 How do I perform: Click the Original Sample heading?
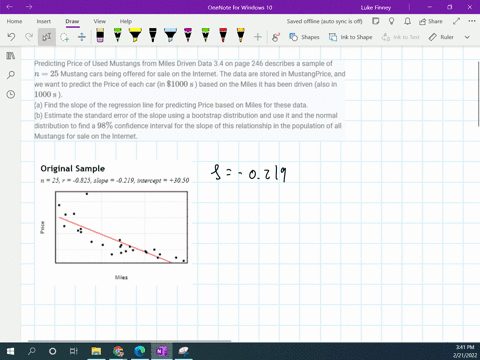pyautogui.click(x=73, y=169)
